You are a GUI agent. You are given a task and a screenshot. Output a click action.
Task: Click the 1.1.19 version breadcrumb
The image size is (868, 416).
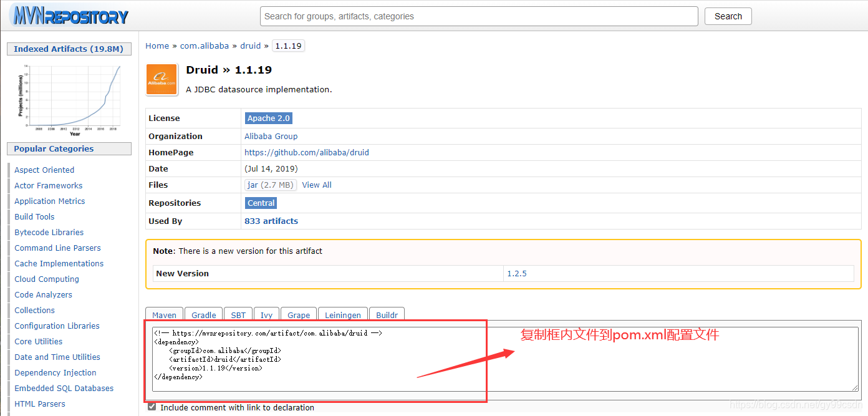(x=289, y=46)
